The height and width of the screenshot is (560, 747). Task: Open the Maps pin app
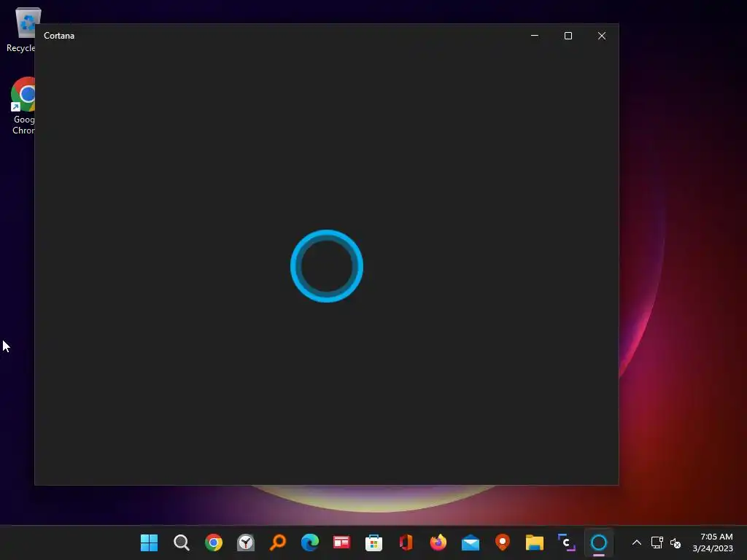coord(502,542)
